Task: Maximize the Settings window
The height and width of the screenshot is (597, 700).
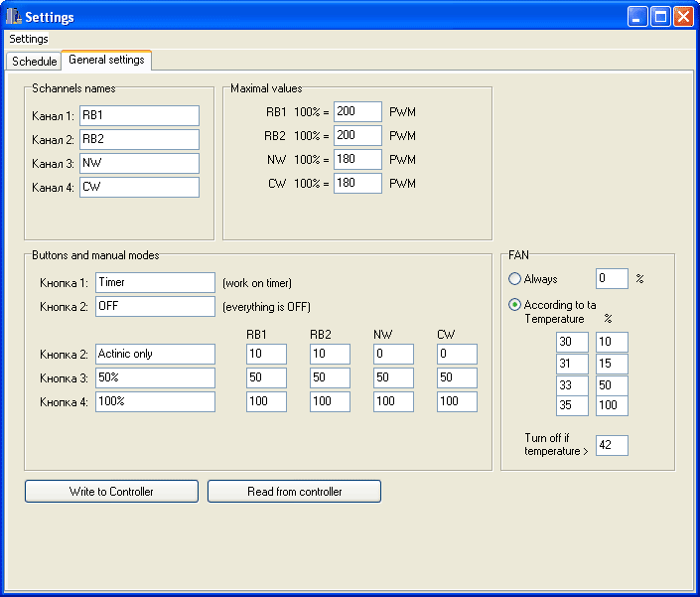Action: [660, 17]
